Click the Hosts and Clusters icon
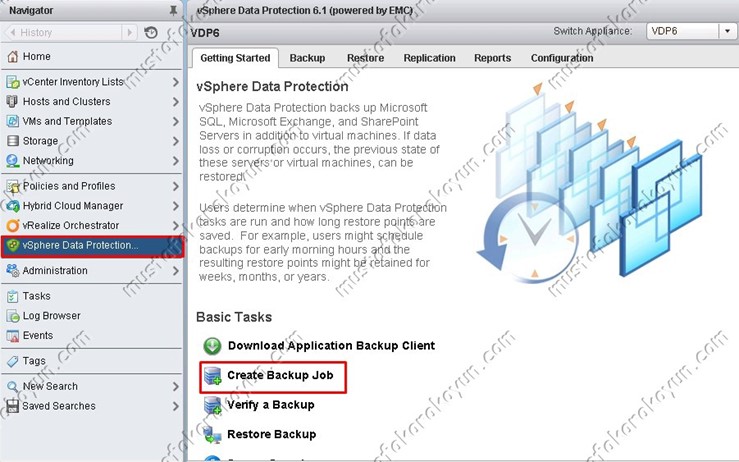Image resolution: width=739 pixels, height=462 pixels. coord(13,102)
